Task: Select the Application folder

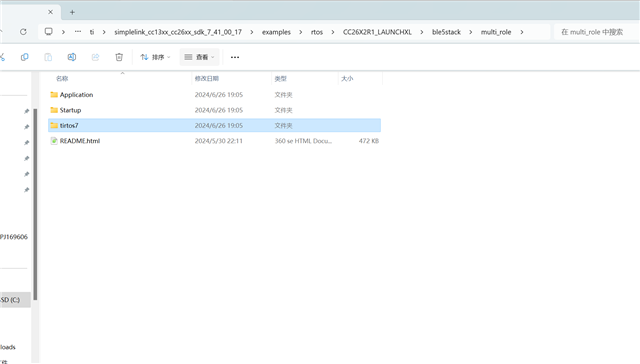Action: tap(214, 95)
